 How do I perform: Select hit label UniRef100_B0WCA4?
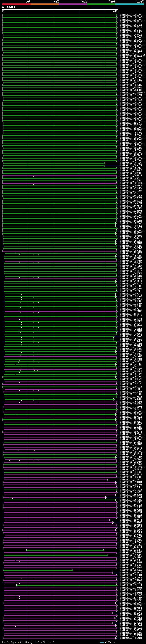[131, 221]
